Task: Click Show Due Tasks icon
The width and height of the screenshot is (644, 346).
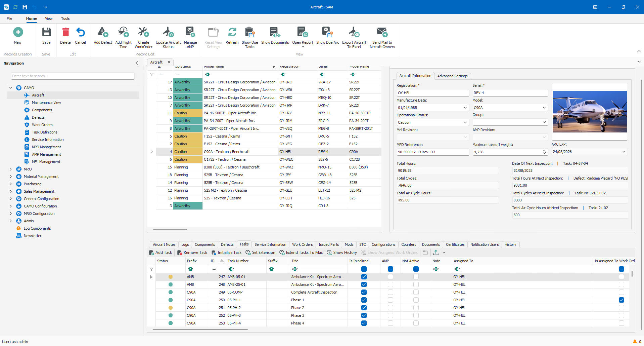Action: click(x=250, y=32)
